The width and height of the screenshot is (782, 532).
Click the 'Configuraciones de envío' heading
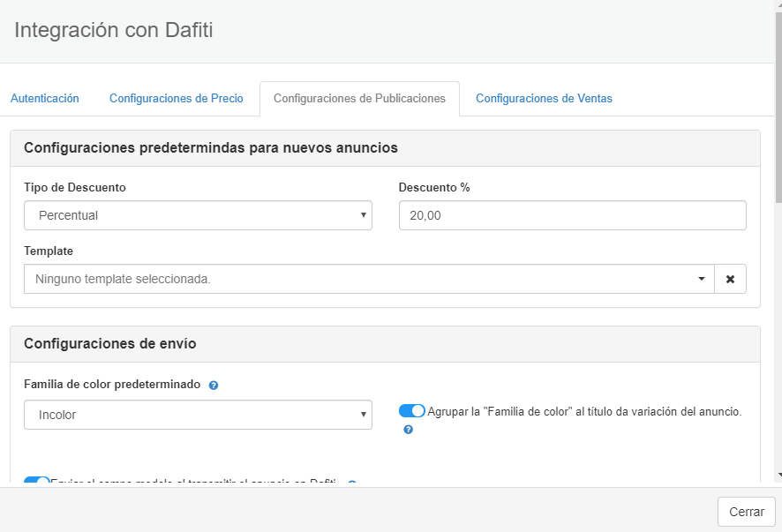point(110,343)
